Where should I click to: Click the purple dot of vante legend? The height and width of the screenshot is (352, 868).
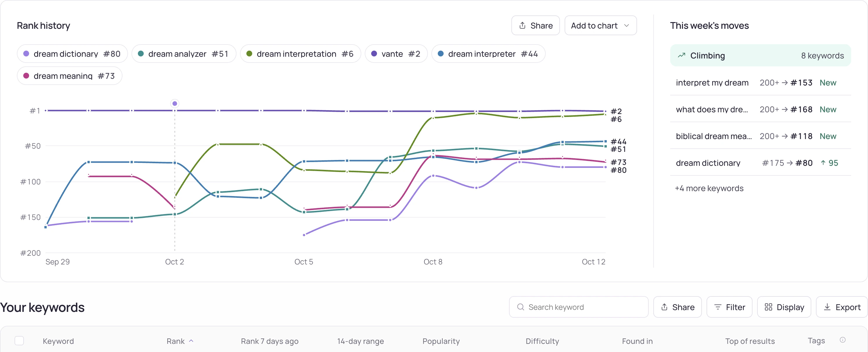[374, 54]
